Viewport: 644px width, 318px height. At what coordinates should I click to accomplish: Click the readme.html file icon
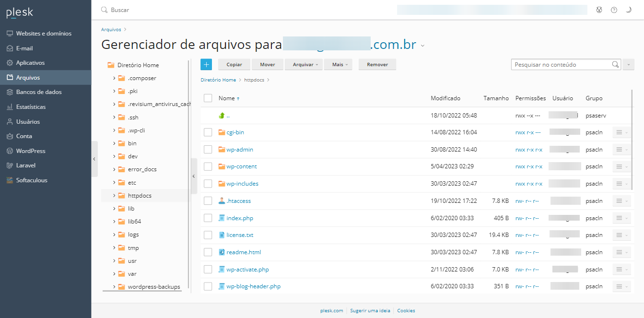[222, 252]
